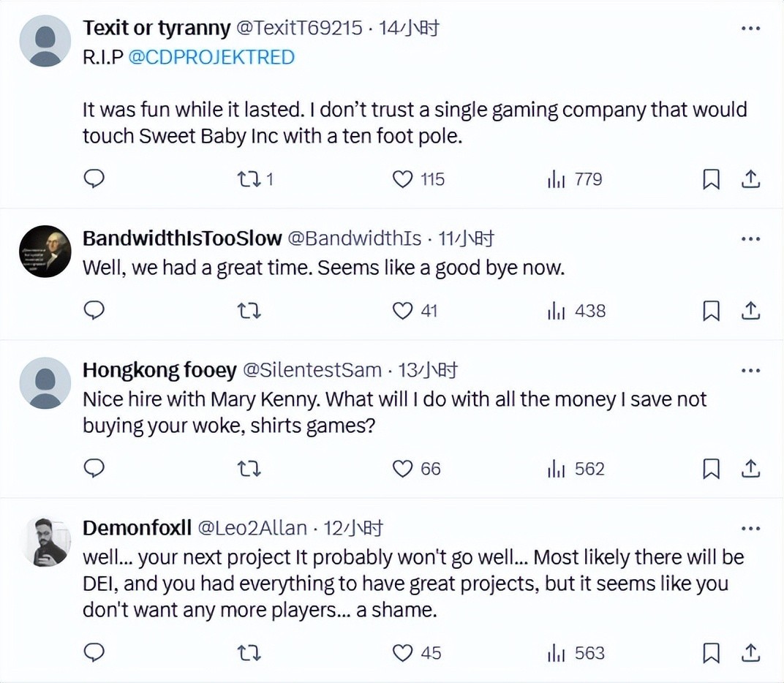The height and width of the screenshot is (683, 784).
Task: View analytics showing 438 views
Action: coord(576,311)
